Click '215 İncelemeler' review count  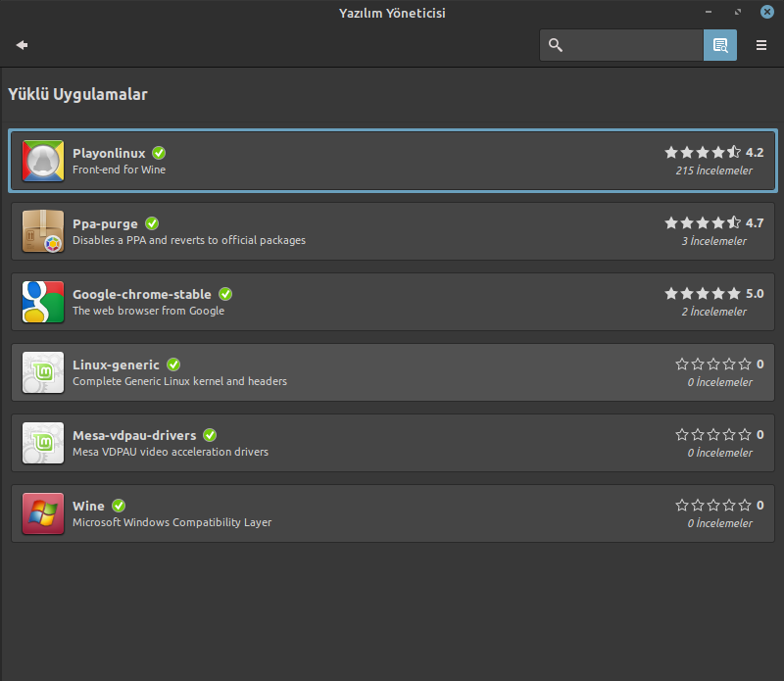click(714, 170)
